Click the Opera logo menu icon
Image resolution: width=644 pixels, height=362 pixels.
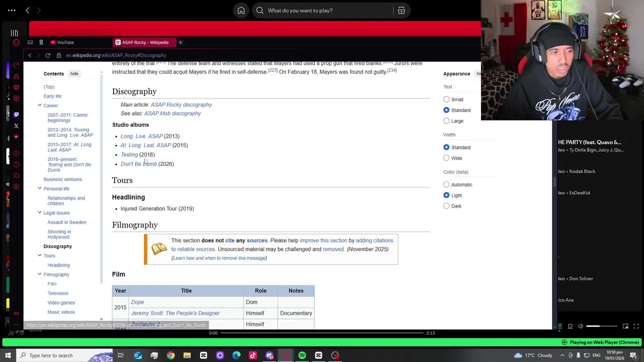pos(17,43)
